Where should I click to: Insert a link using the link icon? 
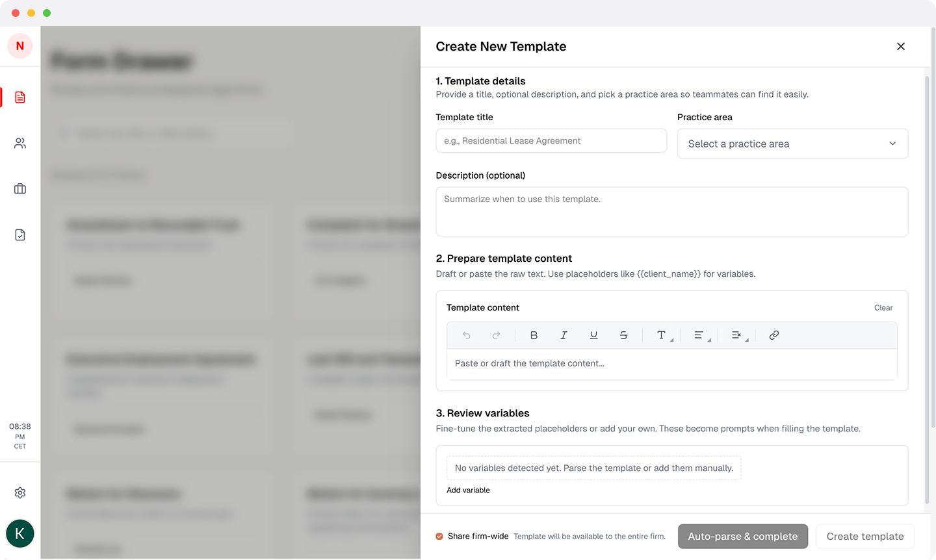point(773,335)
